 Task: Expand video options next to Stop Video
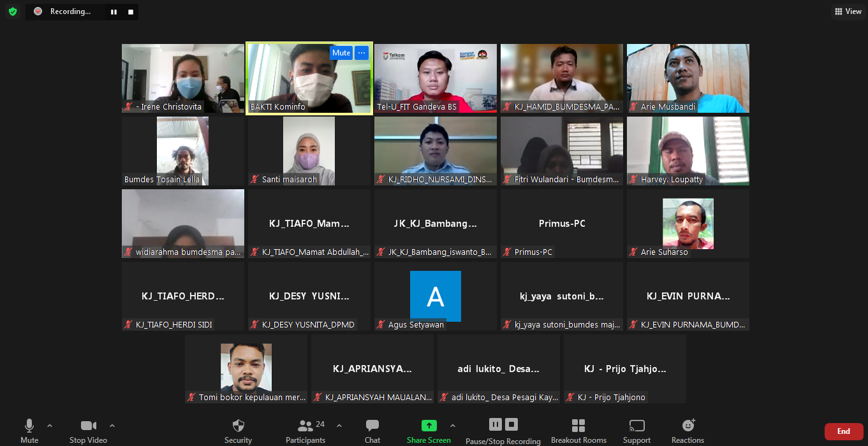[x=112, y=426]
